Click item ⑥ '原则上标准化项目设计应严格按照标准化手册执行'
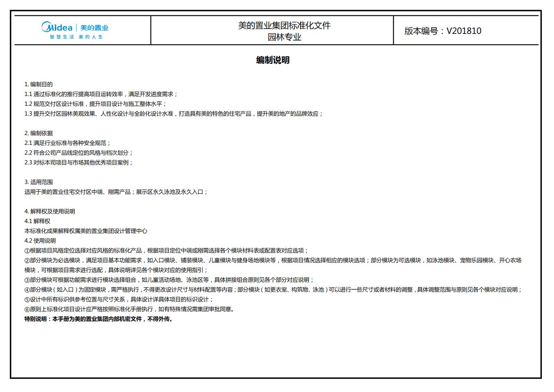554x392 pixels. [130, 309]
